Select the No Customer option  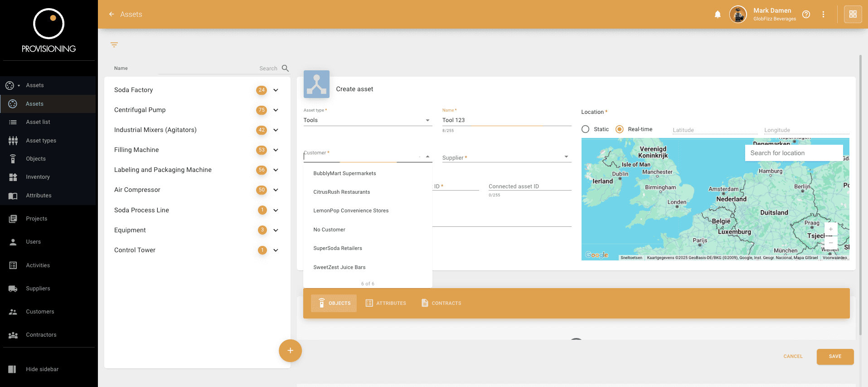coord(368,230)
